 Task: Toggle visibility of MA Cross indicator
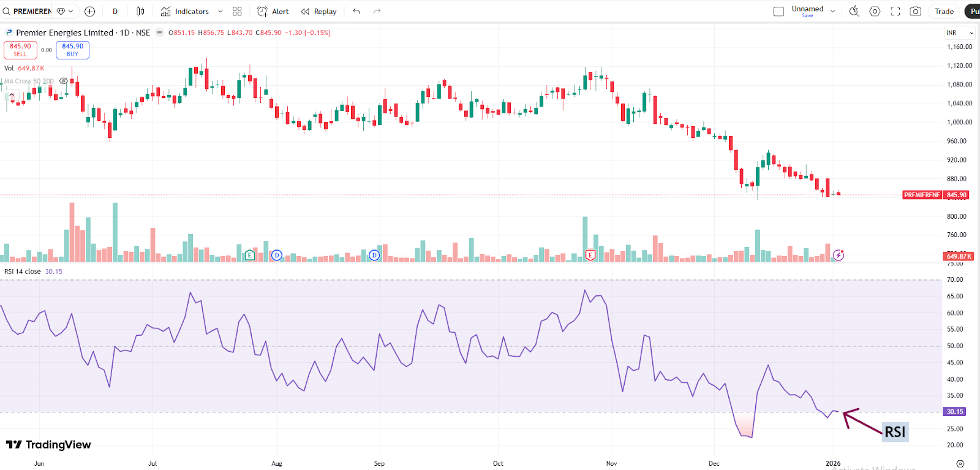tap(64, 81)
